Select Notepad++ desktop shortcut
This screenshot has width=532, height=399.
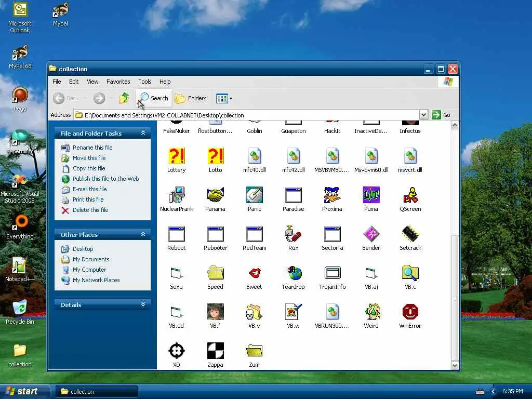[20, 270]
